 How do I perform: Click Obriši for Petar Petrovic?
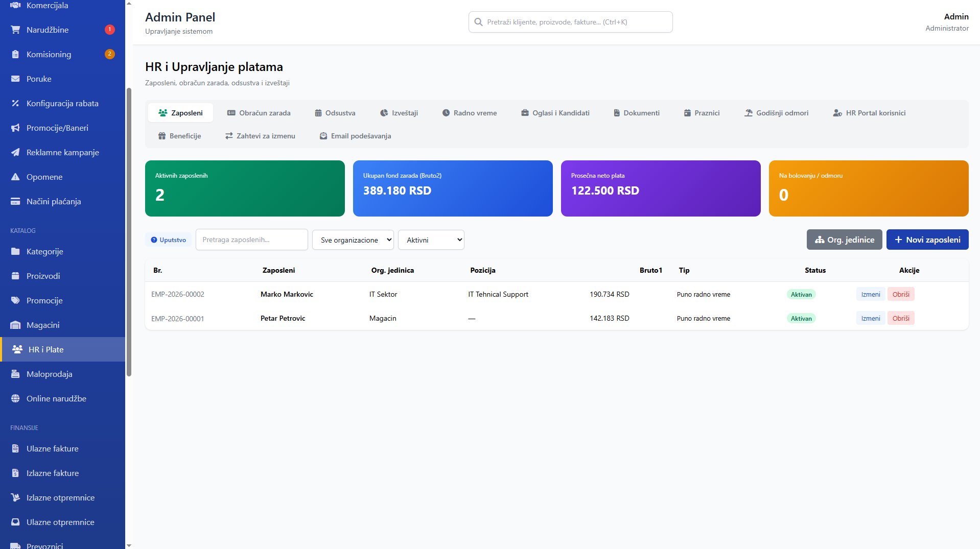tap(901, 318)
